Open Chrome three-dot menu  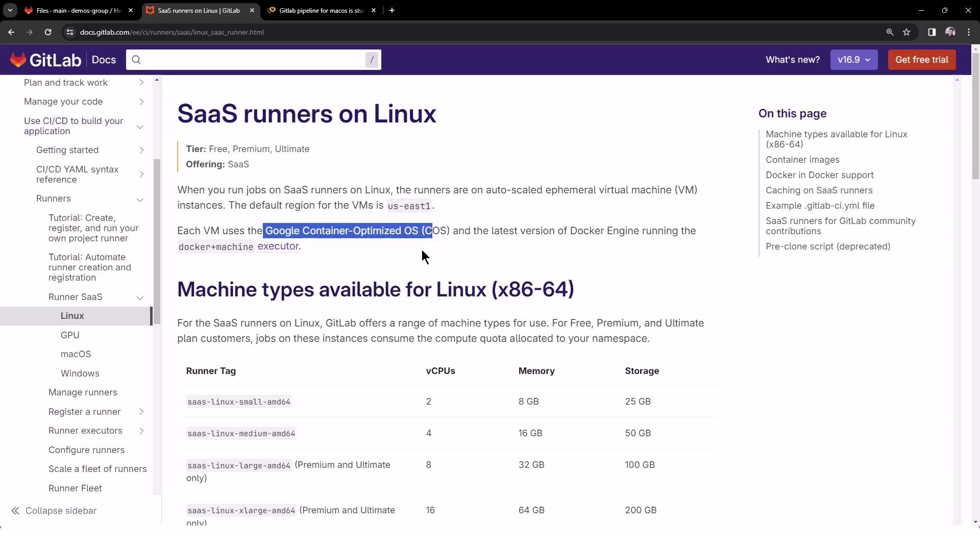[x=969, y=32]
